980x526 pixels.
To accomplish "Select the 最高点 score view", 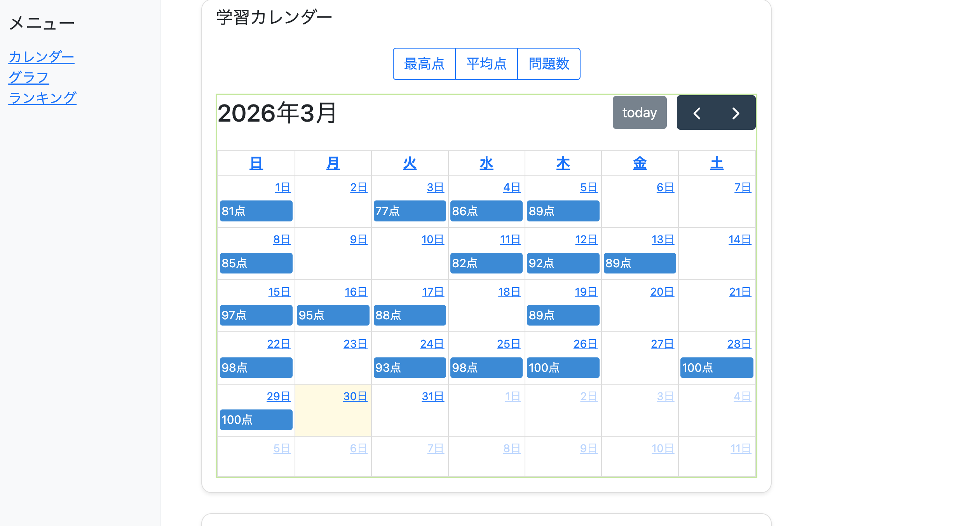I will 424,64.
